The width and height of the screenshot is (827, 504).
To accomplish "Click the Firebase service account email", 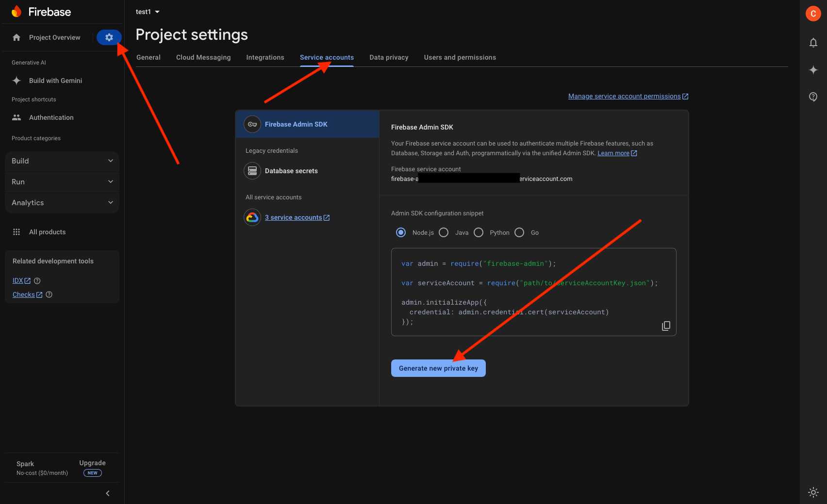I will 481,179.
